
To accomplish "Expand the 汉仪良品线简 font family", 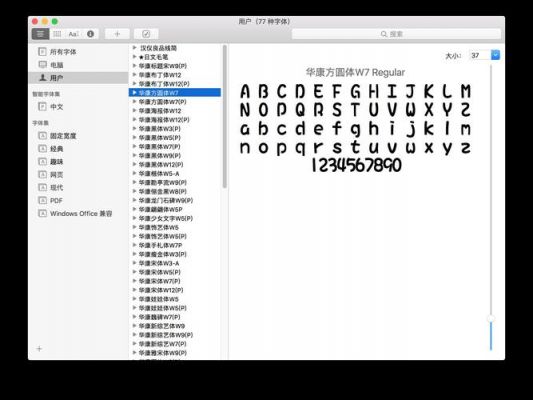I will 135,48.
